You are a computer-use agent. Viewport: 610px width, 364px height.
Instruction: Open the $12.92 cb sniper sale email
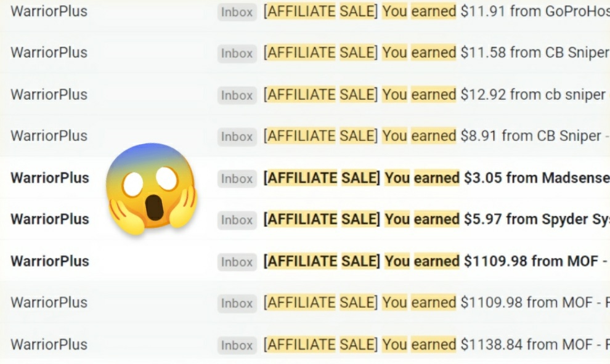(x=431, y=95)
